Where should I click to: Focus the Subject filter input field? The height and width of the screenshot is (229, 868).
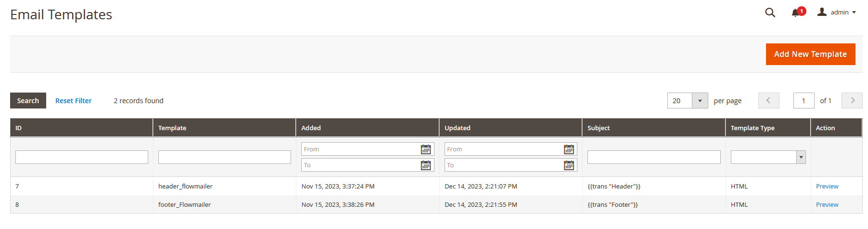point(654,157)
